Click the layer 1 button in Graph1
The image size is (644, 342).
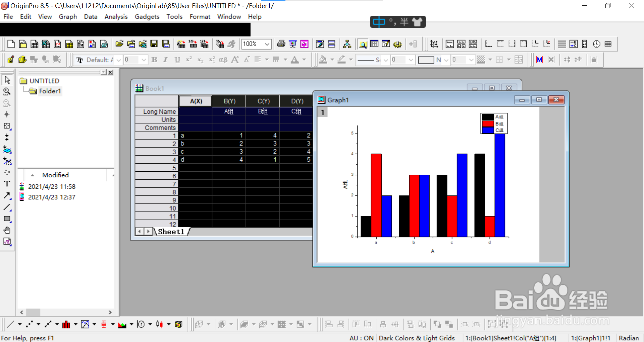(x=323, y=112)
